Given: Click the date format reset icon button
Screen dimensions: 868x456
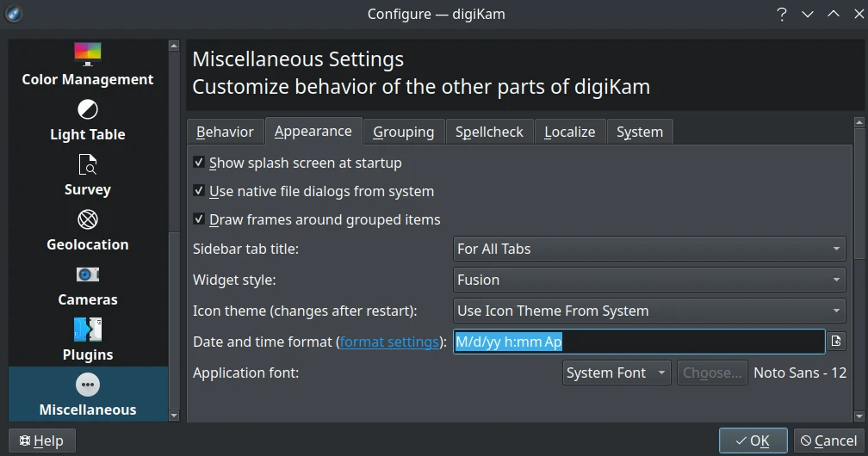Looking at the screenshot, I should click(836, 342).
